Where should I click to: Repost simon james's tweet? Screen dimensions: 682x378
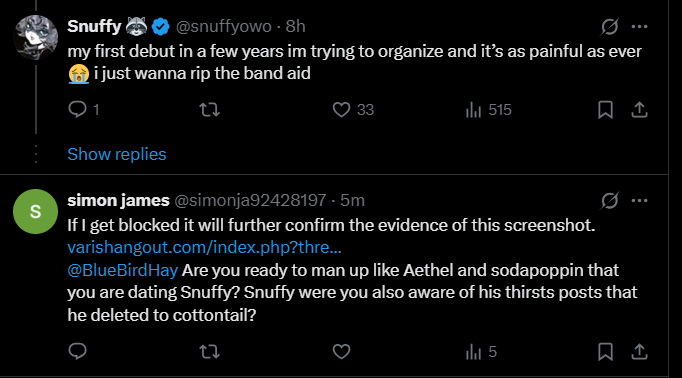(210, 351)
